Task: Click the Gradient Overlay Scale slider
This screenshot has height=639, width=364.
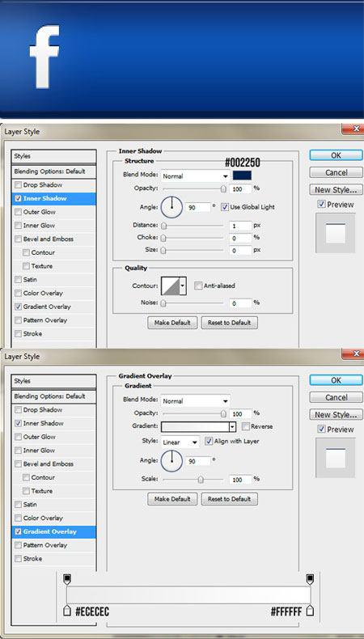Action: tap(193, 480)
